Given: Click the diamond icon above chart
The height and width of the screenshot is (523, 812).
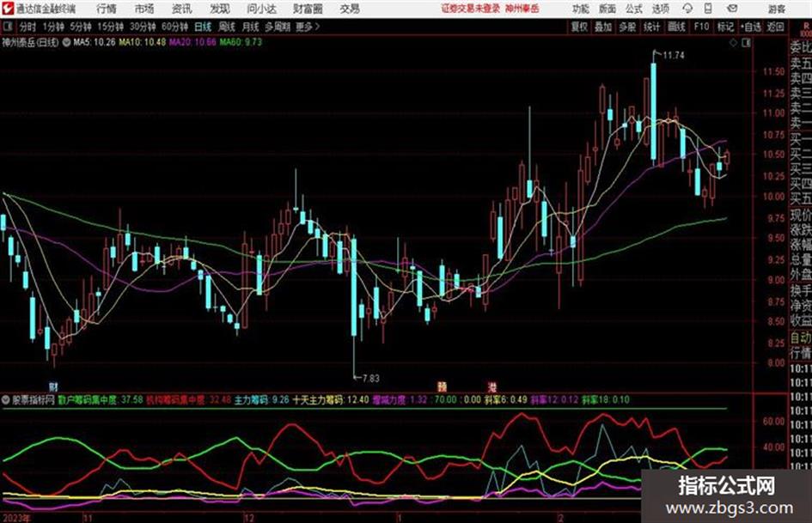Looking at the screenshot, I should [x=733, y=43].
